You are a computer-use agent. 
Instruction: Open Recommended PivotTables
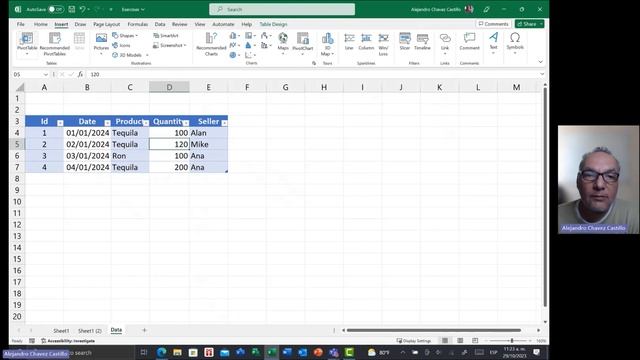coord(55,44)
